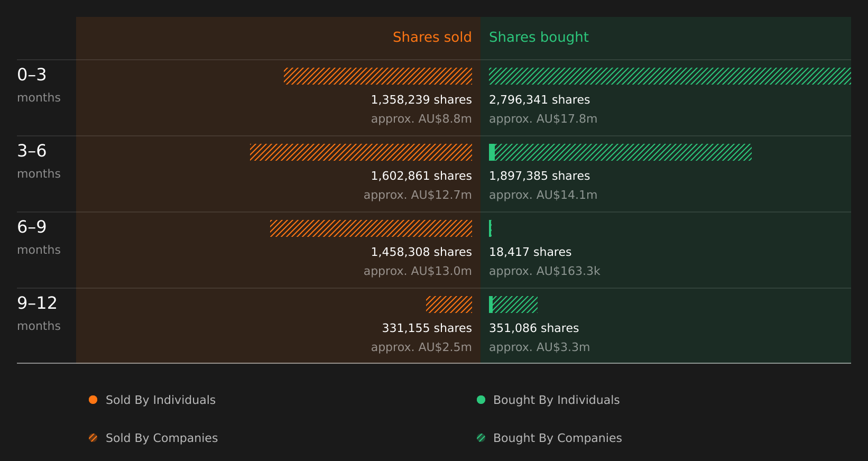
Task: Click the Shares bought column header
Action: (539, 37)
